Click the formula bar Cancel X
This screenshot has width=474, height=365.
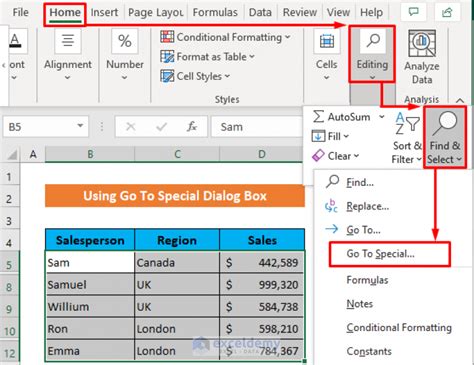[131, 127]
